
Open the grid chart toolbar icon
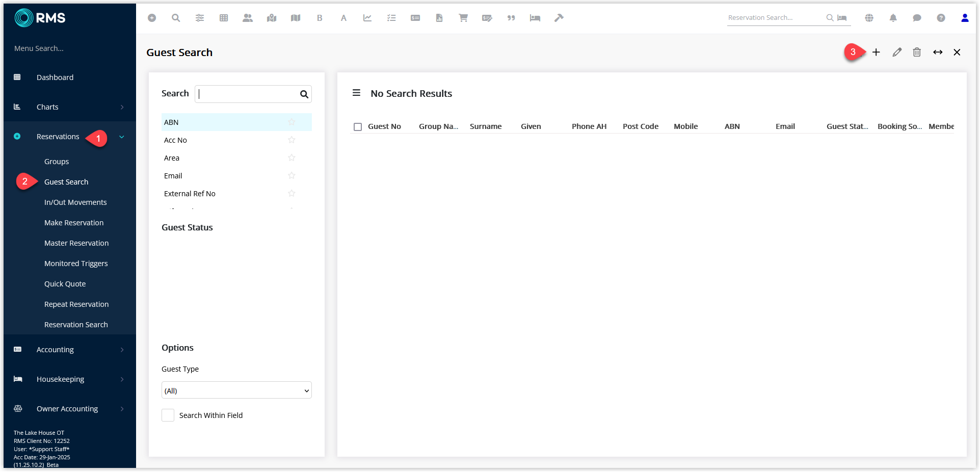224,18
